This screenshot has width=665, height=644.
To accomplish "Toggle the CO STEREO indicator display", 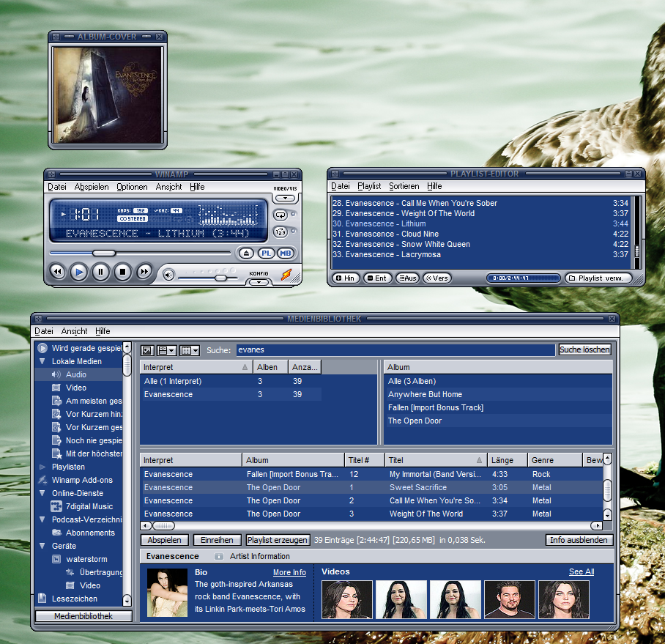I will coord(134,219).
